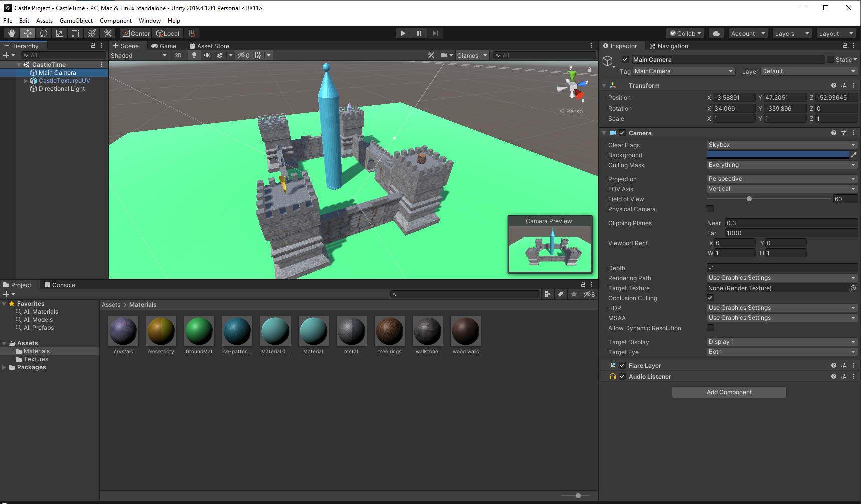Open Transform component help icon
This screenshot has height=504, width=861.
pos(834,85)
